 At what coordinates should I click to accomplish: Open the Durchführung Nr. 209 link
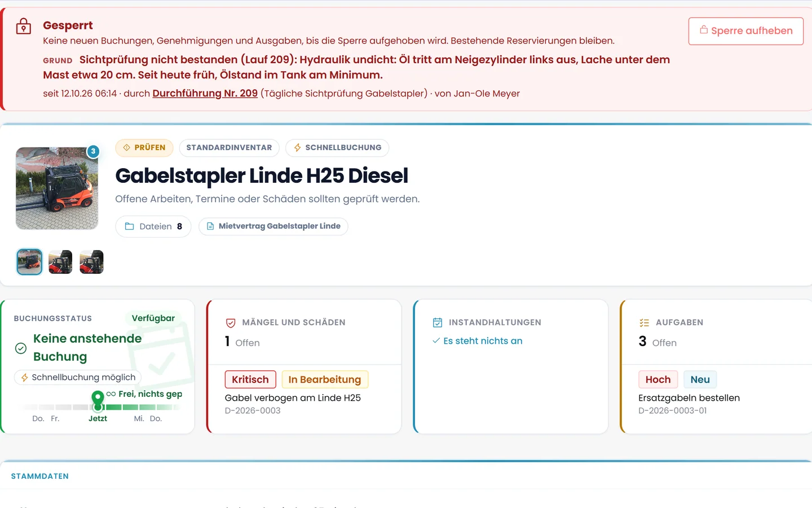(x=205, y=93)
